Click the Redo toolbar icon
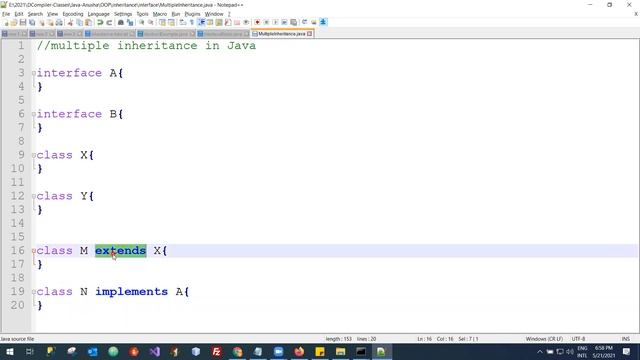Screen dimensions: 640x360 [109, 22]
